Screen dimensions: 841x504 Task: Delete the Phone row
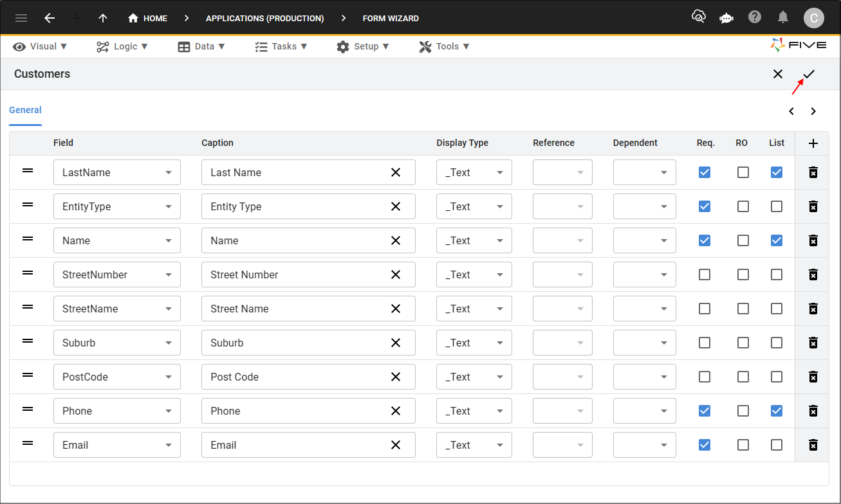pyautogui.click(x=813, y=411)
